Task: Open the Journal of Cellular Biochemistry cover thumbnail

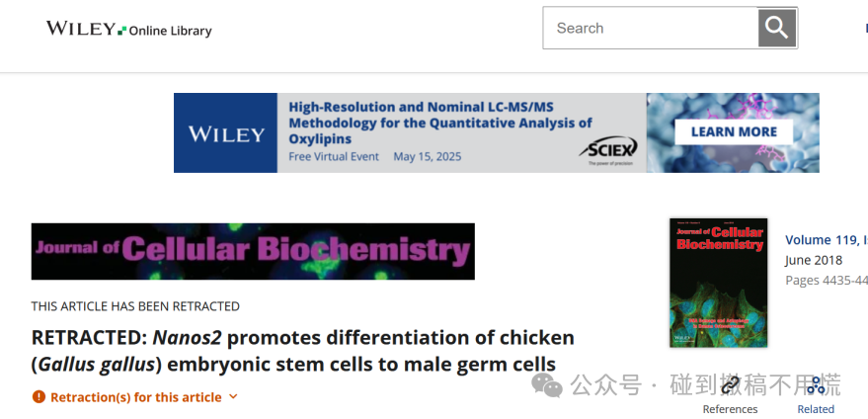Action: (x=719, y=283)
